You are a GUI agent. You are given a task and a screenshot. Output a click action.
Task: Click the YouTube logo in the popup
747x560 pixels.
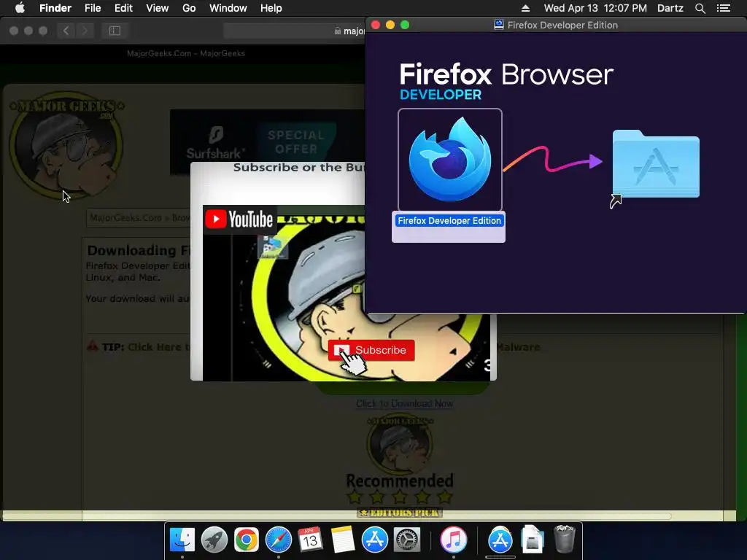[x=239, y=219]
